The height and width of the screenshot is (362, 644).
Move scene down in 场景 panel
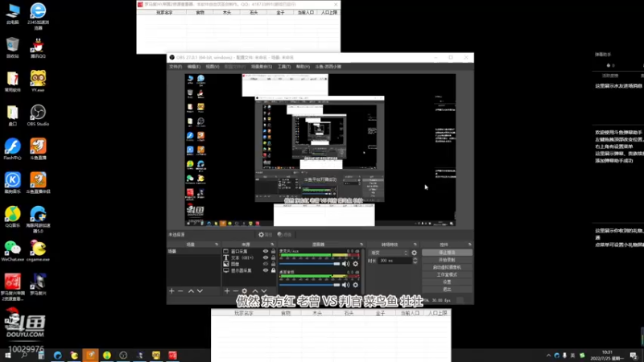click(x=200, y=291)
